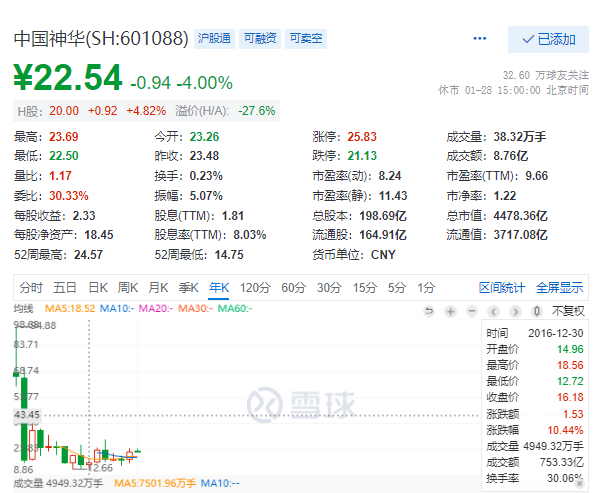Open the 区间统计 range statistics link
Viewport: 601px width, 493px height.
[x=502, y=288]
